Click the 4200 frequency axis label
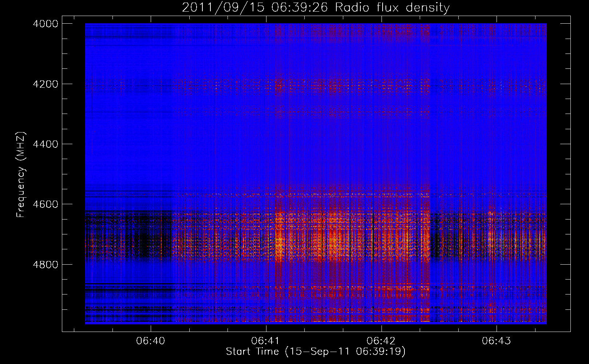The width and height of the screenshot is (589, 364). (46, 84)
